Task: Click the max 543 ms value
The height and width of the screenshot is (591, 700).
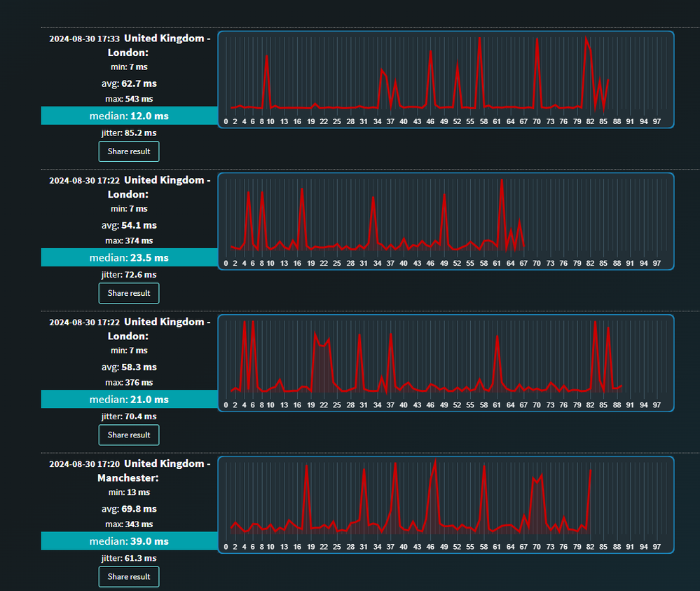Action: [128, 100]
